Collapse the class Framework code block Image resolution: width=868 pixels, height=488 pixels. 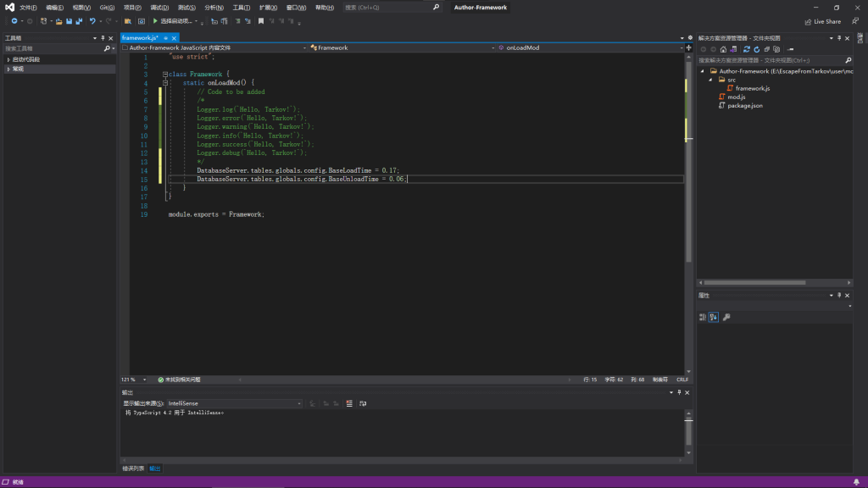point(165,75)
